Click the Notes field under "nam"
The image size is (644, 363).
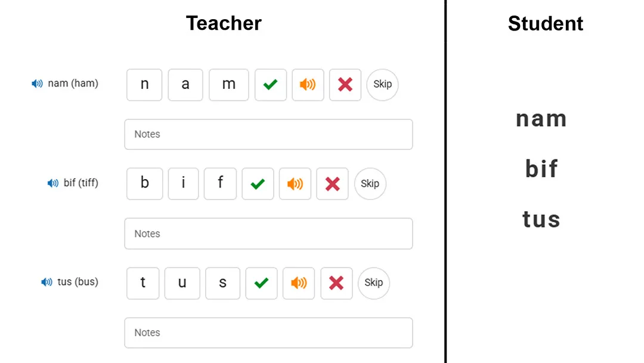268,134
